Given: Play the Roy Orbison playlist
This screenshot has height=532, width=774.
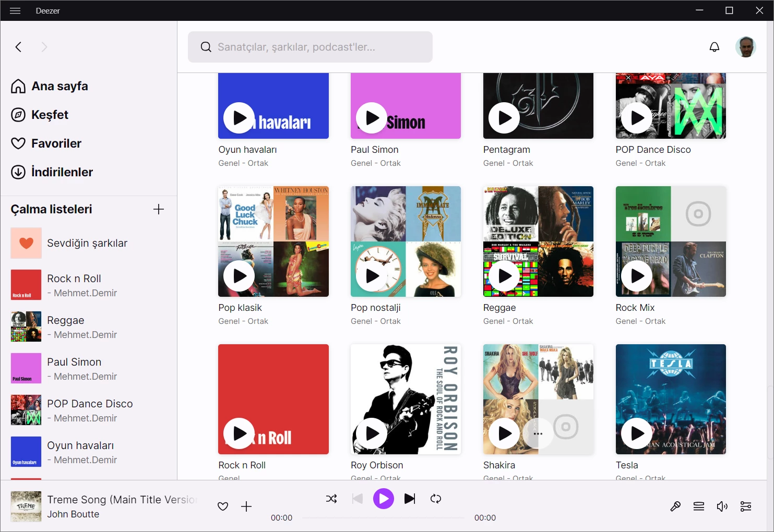Looking at the screenshot, I should pos(372,433).
